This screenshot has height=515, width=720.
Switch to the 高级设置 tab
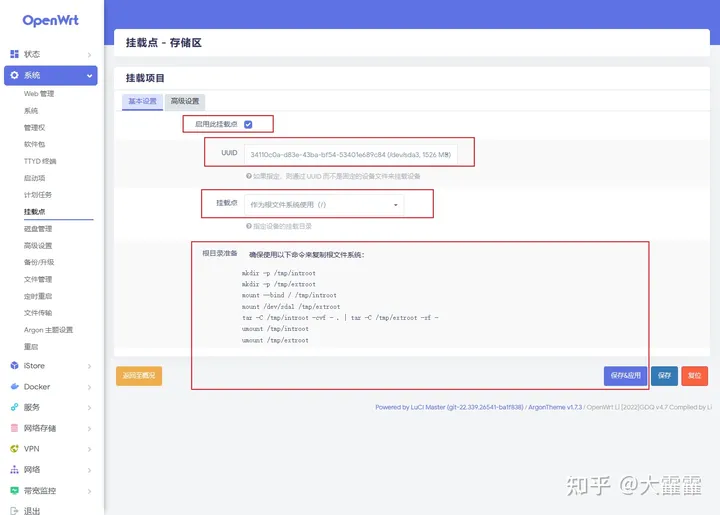coord(185,101)
